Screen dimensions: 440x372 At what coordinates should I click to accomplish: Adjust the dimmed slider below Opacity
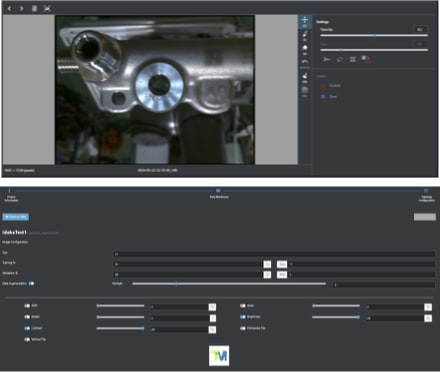pyautogui.click(x=374, y=50)
